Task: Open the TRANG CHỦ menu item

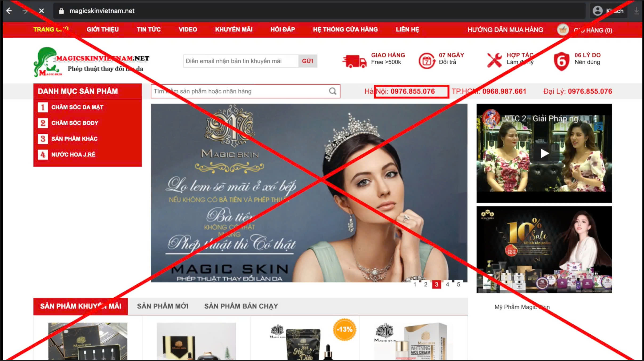Action: tap(51, 30)
